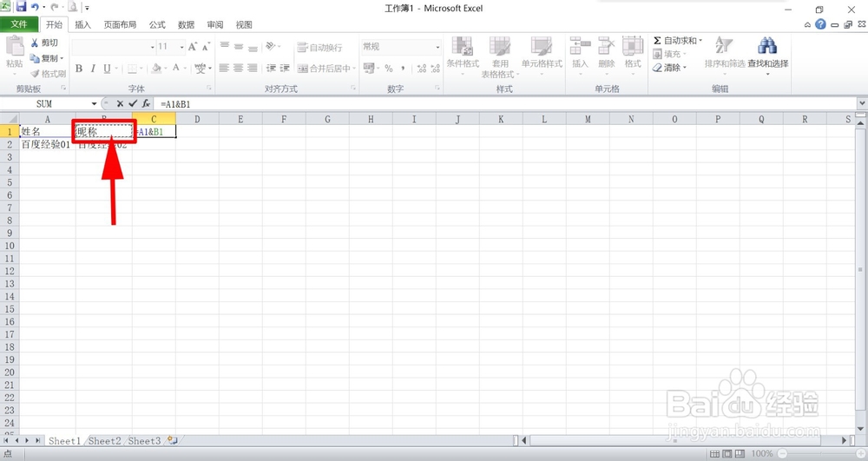Click the font color A swatch
Image resolution: width=868 pixels, height=461 pixels.
coord(176,68)
